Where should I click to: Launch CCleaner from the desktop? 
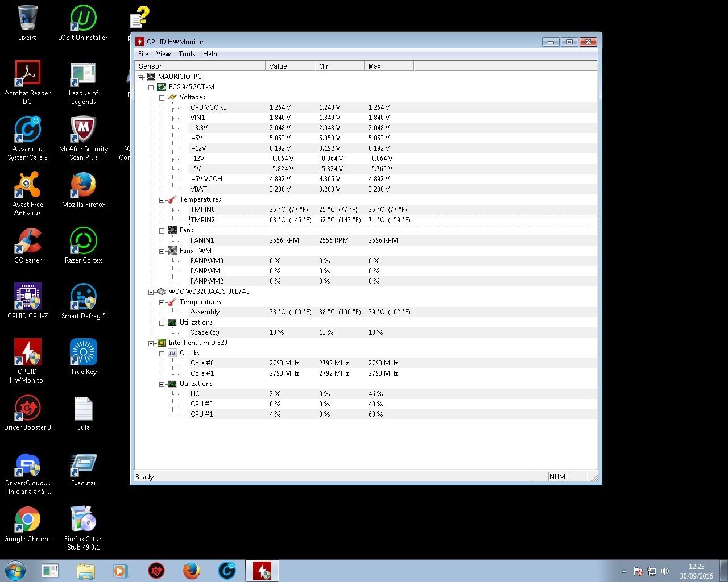[27, 246]
